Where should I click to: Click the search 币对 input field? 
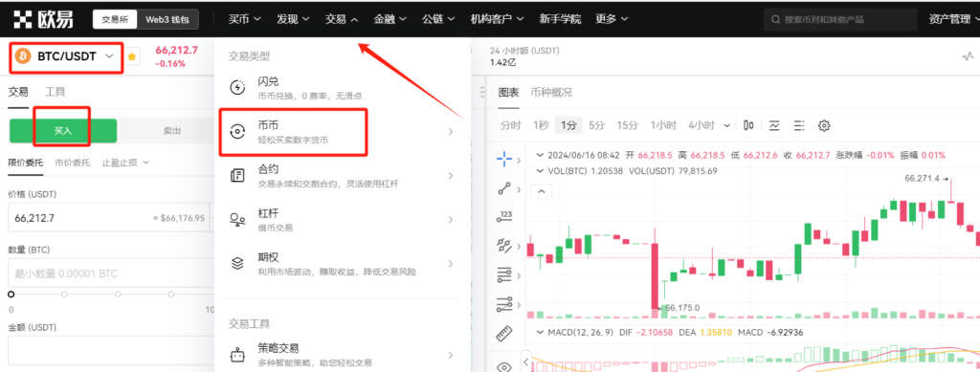[840, 20]
